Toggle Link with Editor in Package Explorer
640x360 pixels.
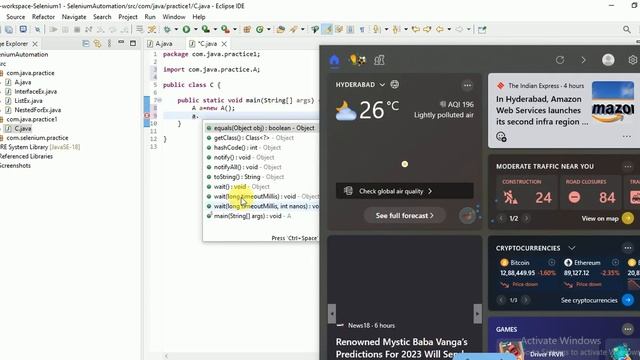[97, 43]
